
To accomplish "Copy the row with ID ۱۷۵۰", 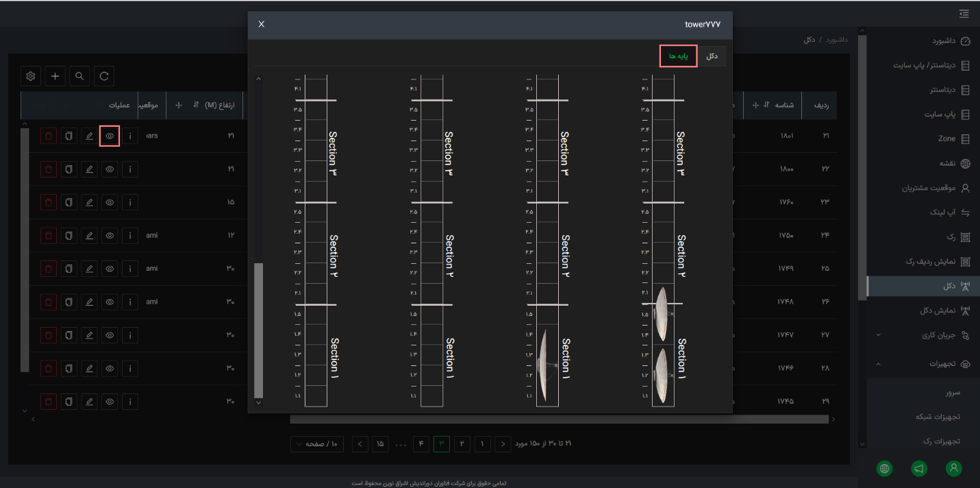I will [68, 235].
